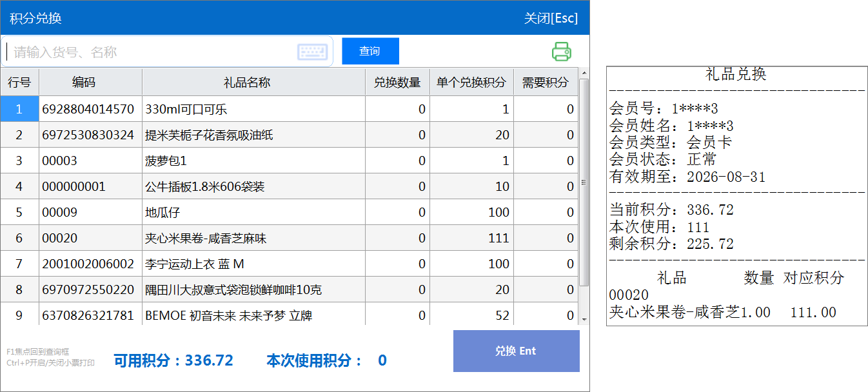The height and width of the screenshot is (392, 868).
Task: Click scrollbar up arrow in gift list
Action: coord(584,73)
